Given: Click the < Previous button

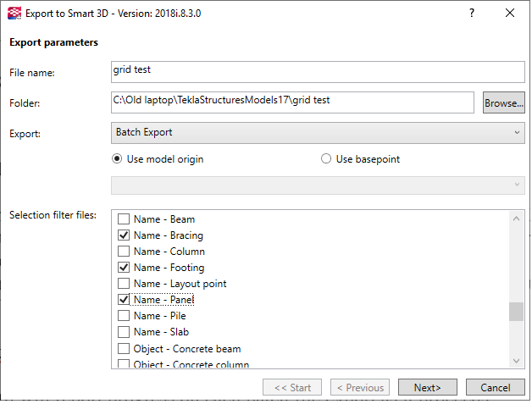Looking at the screenshot, I should click(x=360, y=387).
